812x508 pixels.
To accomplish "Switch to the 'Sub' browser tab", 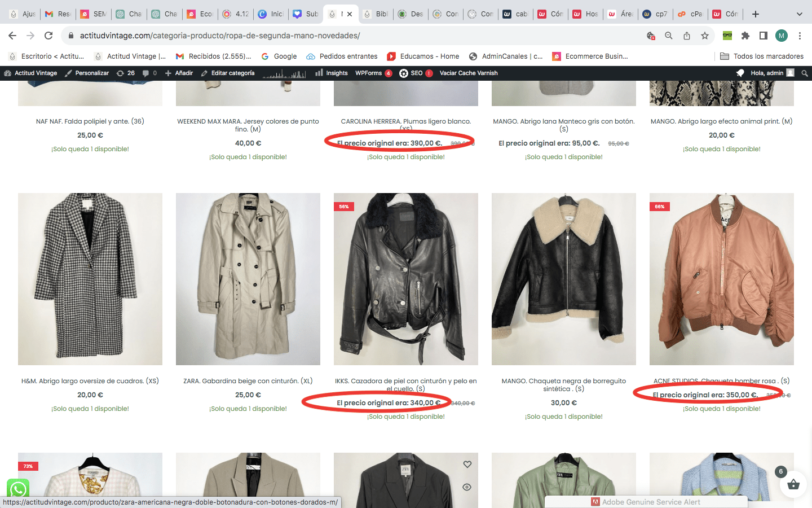I will (306, 14).
